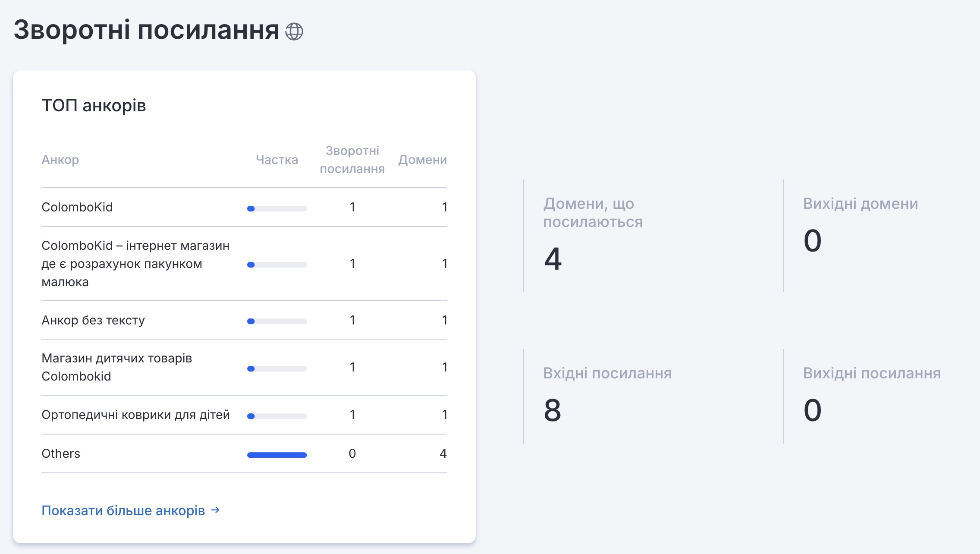The image size is (980, 554).
Task: Click the Домени, що посилаються value 4
Action: click(553, 259)
